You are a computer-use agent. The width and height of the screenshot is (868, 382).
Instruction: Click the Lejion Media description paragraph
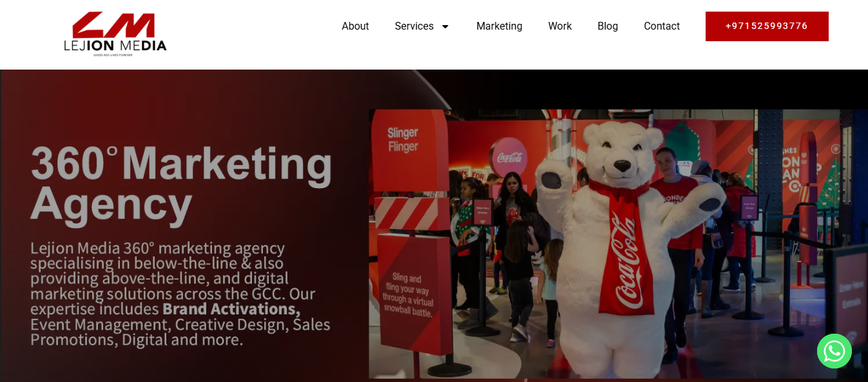[181, 294]
